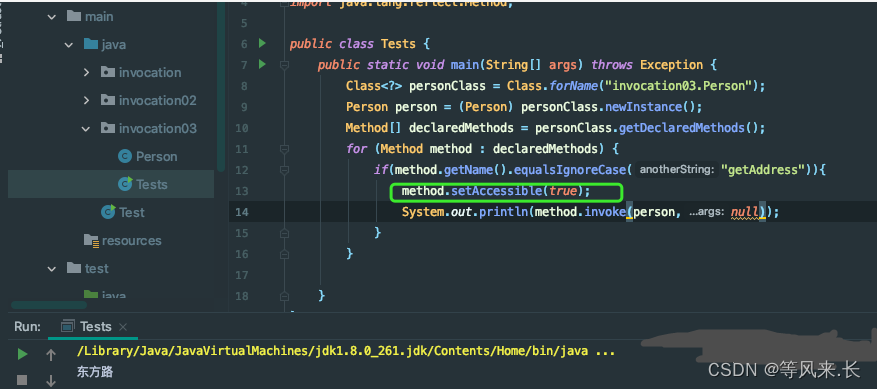Click the invoke method call on line 14
Screen dimensions: 877x389
[605, 212]
